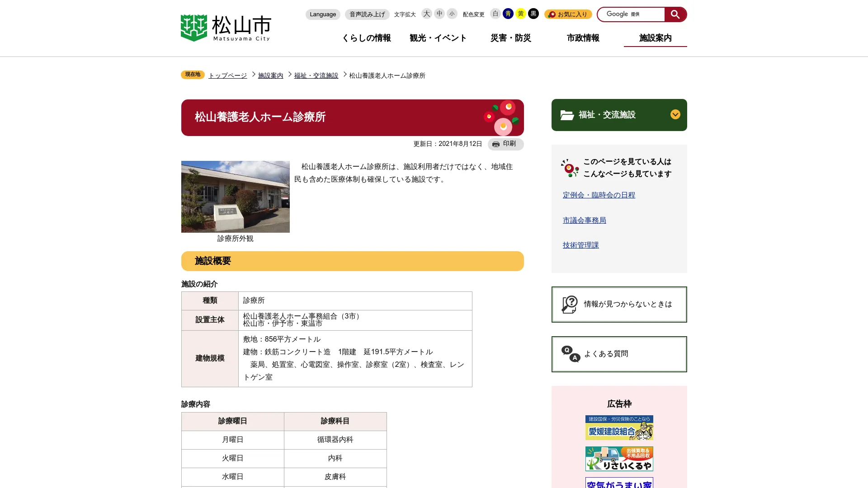Click the 月曜日 table cell
Viewport: 868px width, 488px height.
(232, 440)
